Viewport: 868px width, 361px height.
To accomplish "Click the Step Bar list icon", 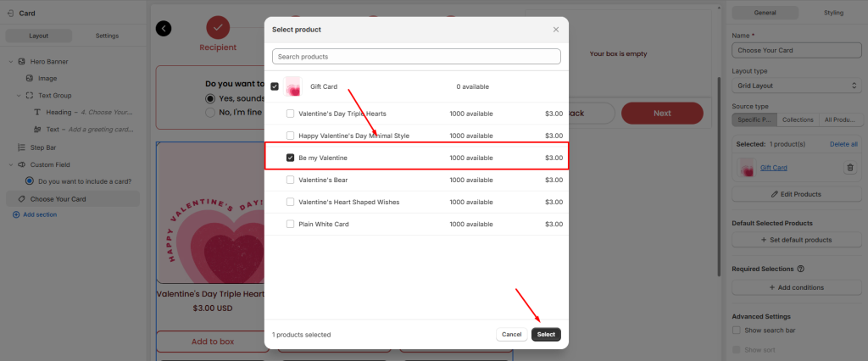I will 23,147.
